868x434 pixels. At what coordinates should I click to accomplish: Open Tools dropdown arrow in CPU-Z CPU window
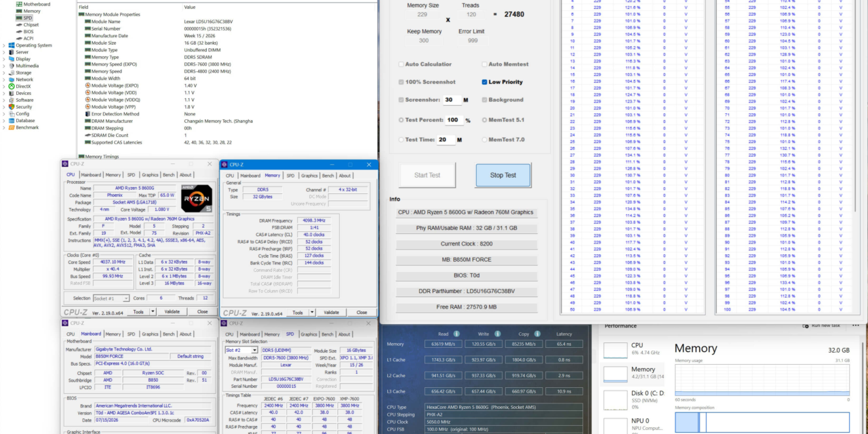pos(153,312)
